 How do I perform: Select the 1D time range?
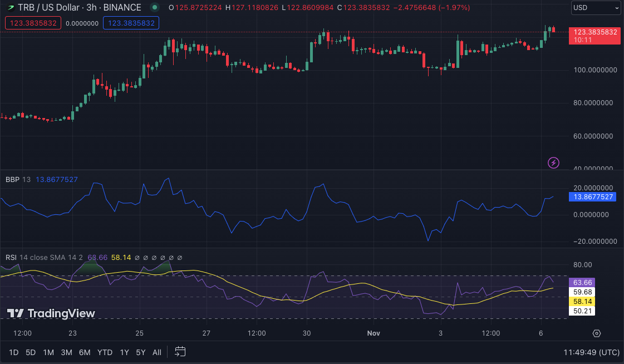[x=13, y=352]
